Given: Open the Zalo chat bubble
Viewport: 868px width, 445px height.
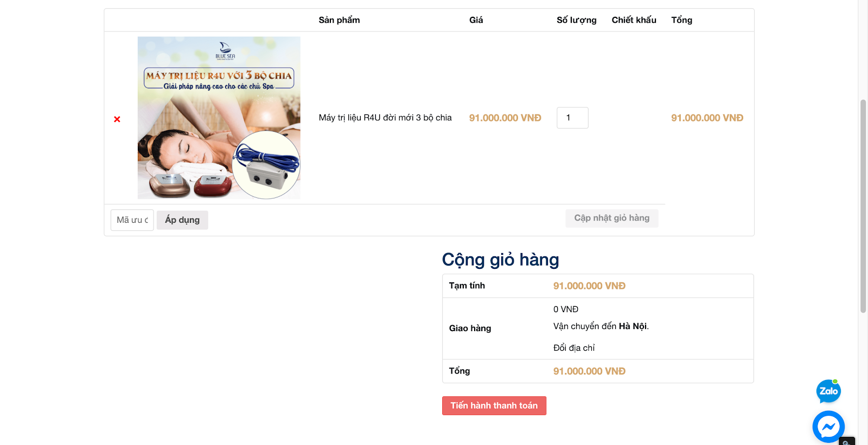Looking at the screenshot, I should coord(828,391).
